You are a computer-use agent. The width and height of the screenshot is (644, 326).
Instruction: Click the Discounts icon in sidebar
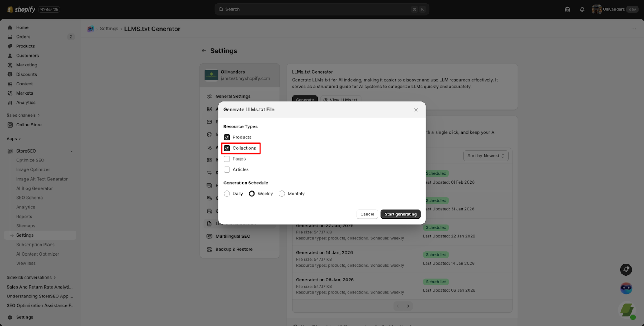click(x=10, y=74)
